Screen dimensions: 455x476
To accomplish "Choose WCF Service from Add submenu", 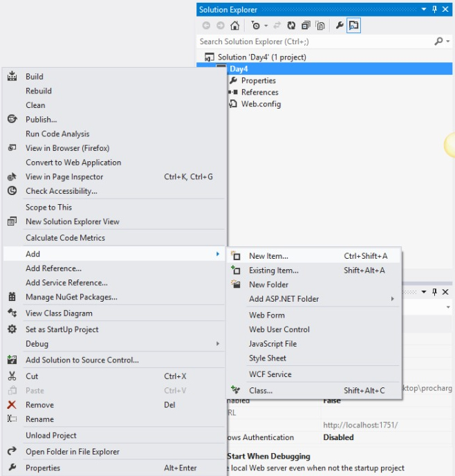I will tap(270, 374).
